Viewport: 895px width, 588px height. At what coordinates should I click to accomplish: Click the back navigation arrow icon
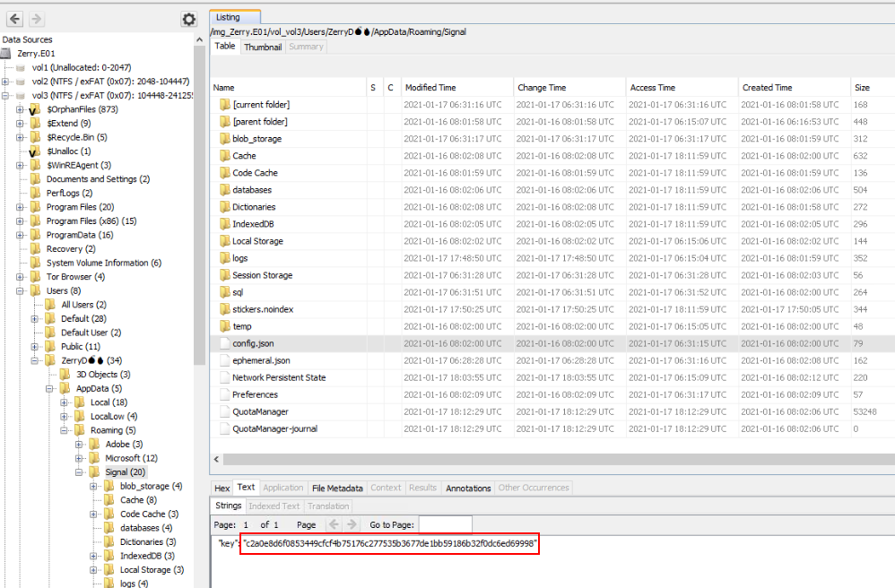click(15, 19)
